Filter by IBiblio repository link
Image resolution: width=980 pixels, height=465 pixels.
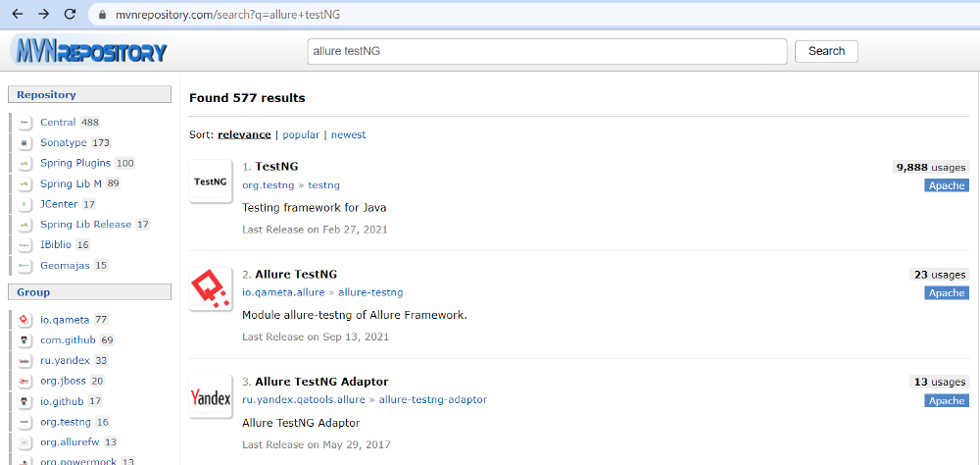(x=56, y=244)
